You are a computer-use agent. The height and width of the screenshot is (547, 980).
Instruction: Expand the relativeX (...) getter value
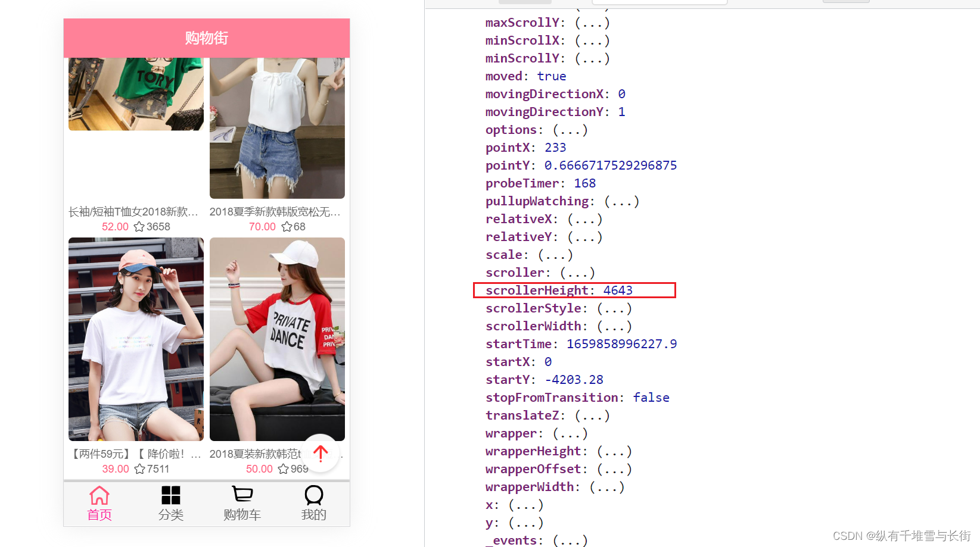pyautogui.click(x=585, y=219)
